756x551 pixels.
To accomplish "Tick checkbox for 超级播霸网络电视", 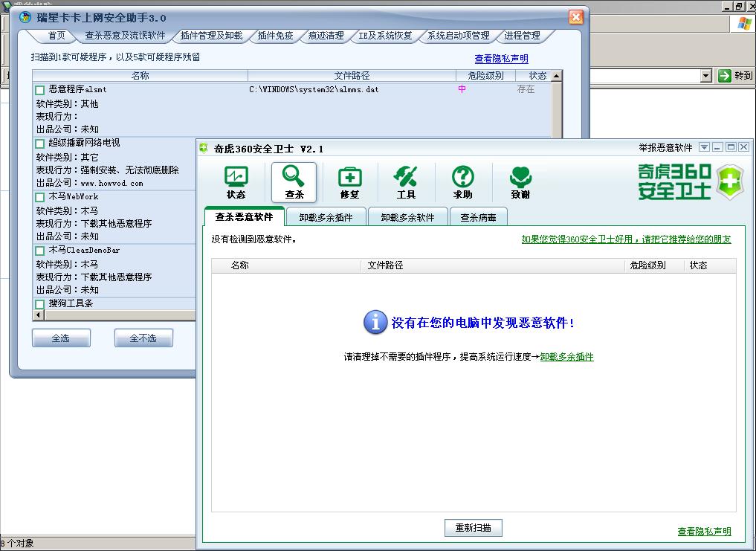I will tap(40, 144).
